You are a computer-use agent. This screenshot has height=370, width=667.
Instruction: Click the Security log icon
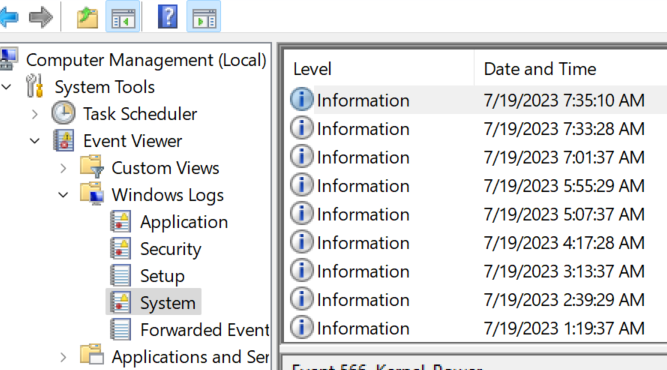coord(120,249)
